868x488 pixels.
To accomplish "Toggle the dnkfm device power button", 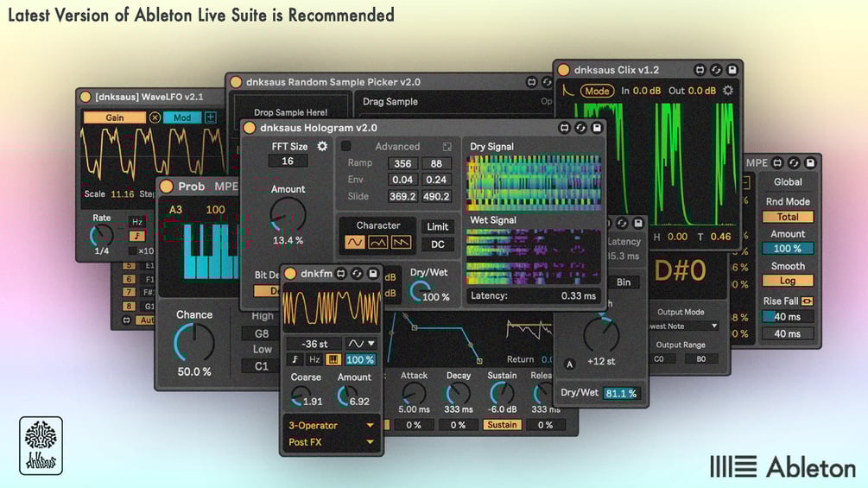I will tap(290, 273).
